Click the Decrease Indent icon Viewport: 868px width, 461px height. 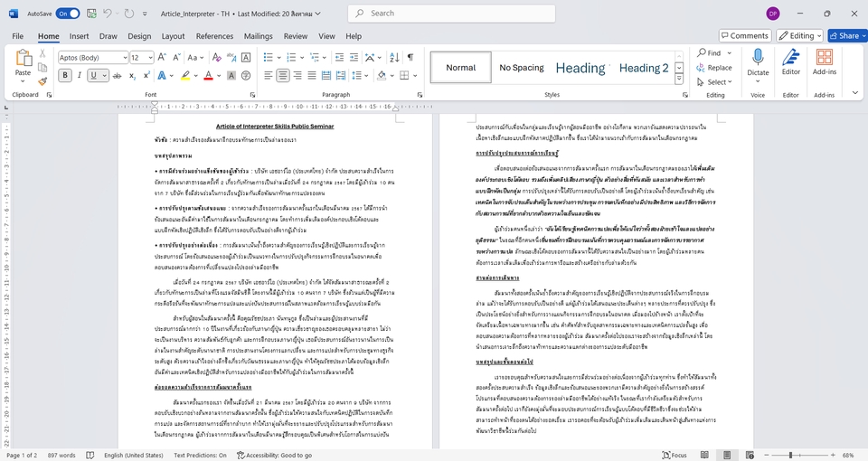(339, 57)
